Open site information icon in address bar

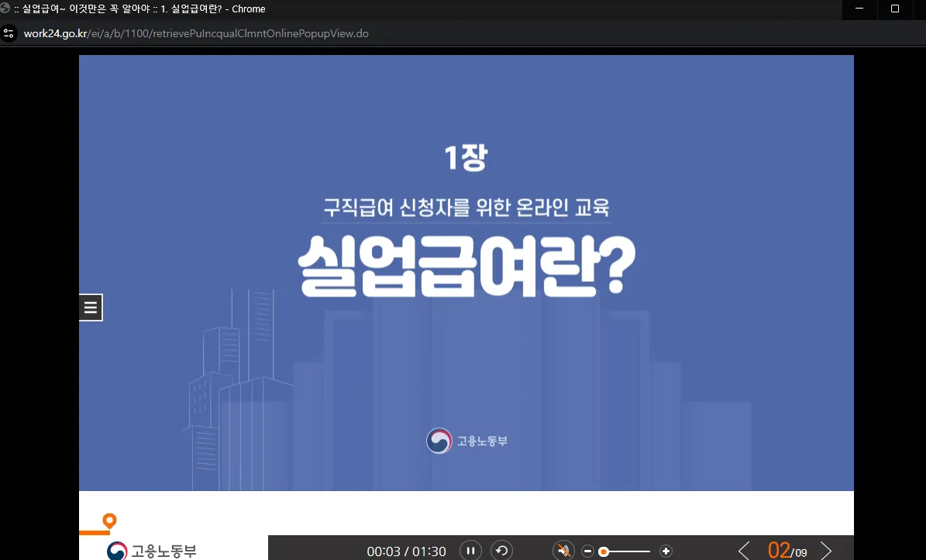coord(9,33)
